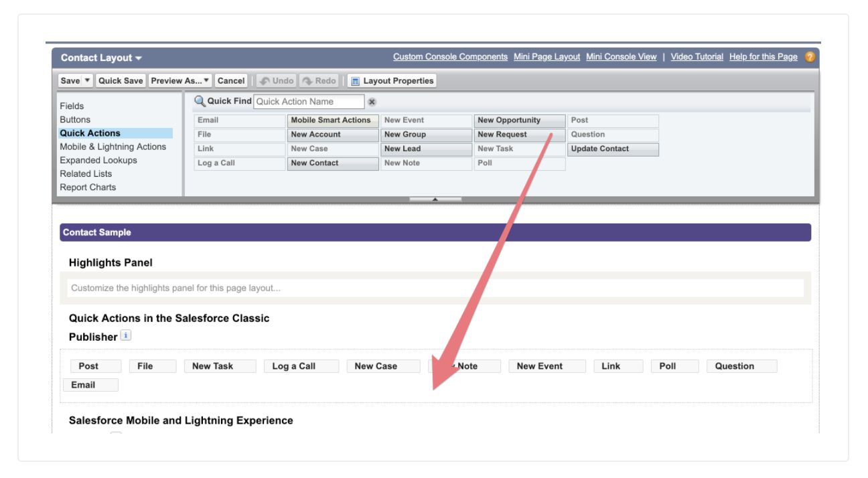Open the Save button dropdown arrow
Image resolution: width=868 pixels, height=478 pixels.
pos(87,80)
